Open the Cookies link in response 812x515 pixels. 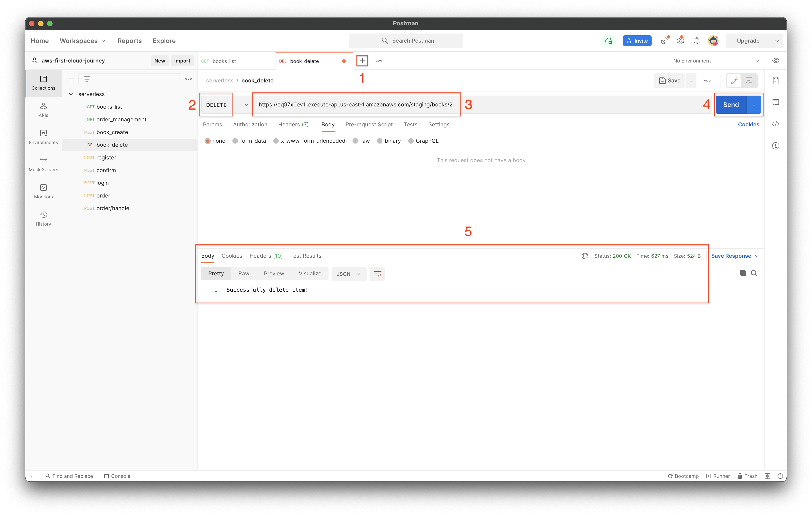[232, 255]
